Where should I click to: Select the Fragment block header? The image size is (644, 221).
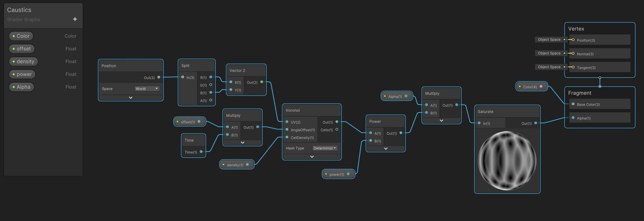(580, 93)
